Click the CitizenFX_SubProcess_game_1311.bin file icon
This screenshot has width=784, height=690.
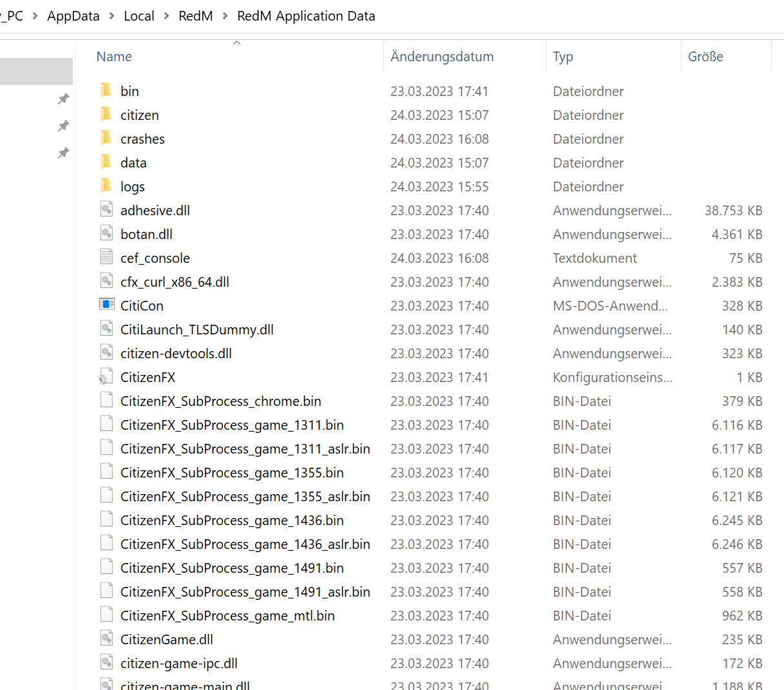(106, 424)
